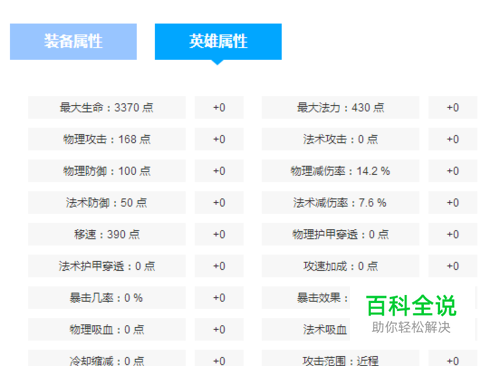500x366 pixels.
Task: Select the 法术减伤率：7.6 % cell
Action: (x=340, y=202)
